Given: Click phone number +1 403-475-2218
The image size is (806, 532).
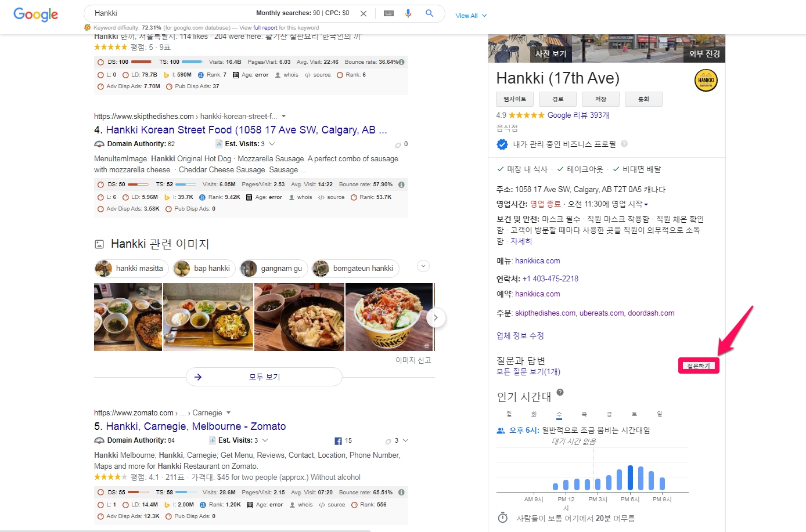Looking at the screenshot, I should tap(550, 279).
